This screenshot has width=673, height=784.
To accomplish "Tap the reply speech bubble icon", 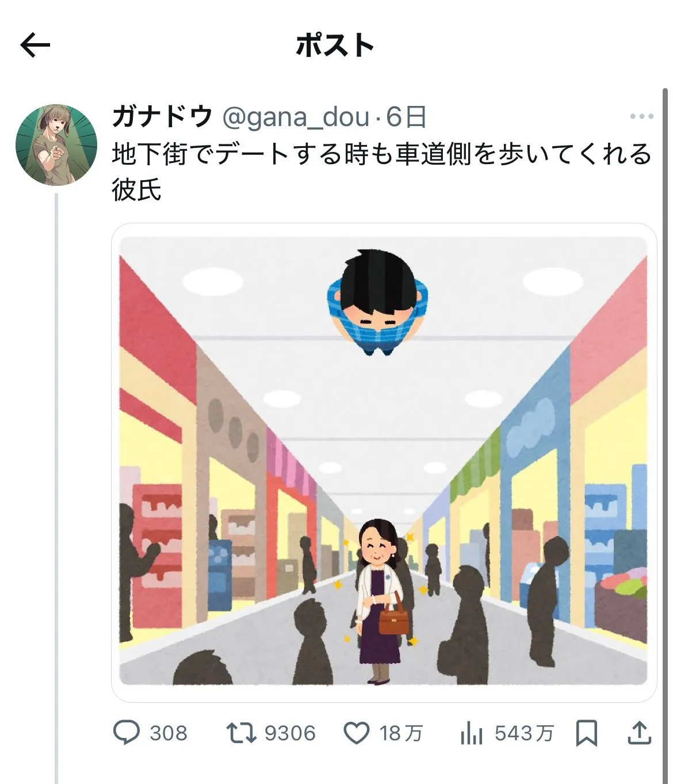I will click(126, 732).
